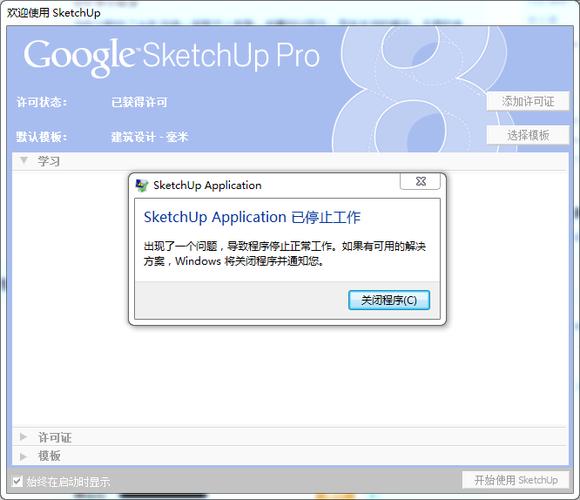Toggle the 始终在启动时显示 checkbox

point(17,481)
